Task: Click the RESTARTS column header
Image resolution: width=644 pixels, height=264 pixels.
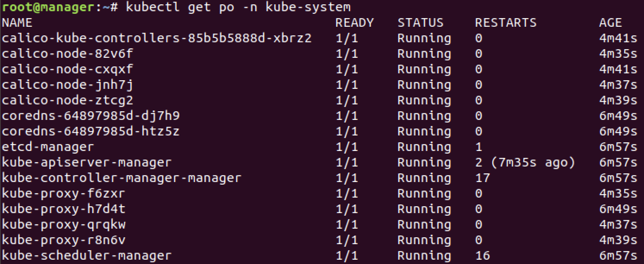Action: (506, 22)
